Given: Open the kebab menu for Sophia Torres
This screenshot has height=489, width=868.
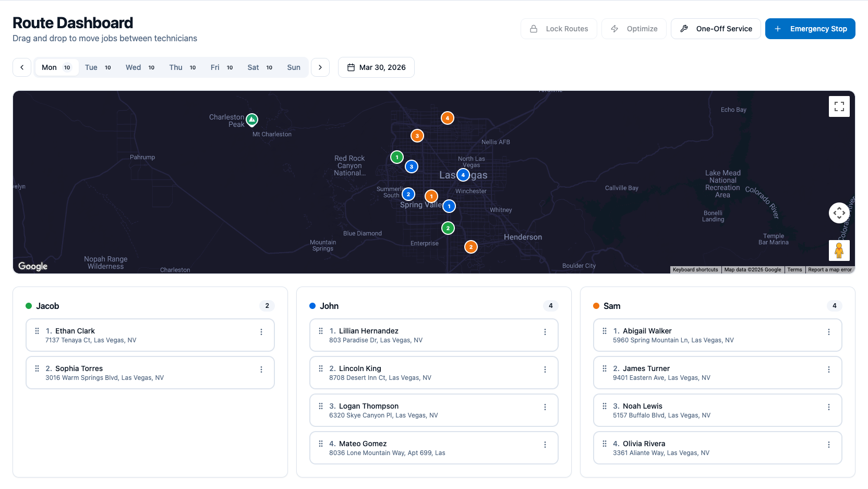Looking at the screenshot, I should pyautogui.click(x=261, y=369).
